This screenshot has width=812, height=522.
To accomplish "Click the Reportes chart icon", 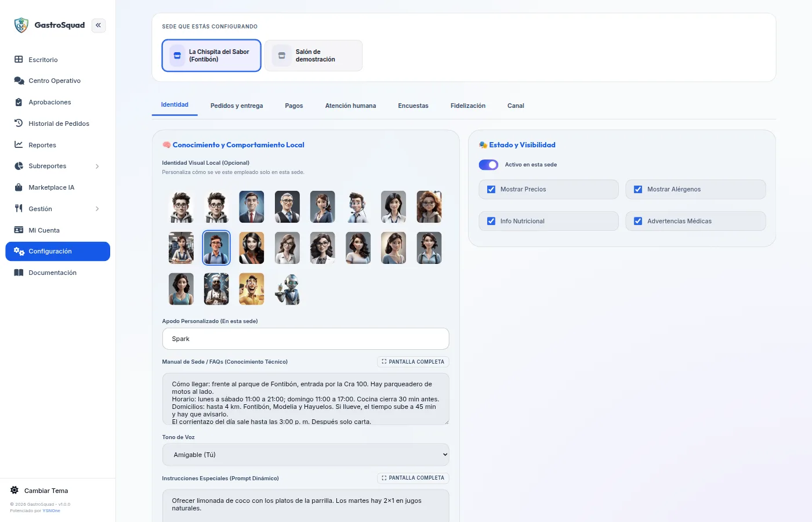I will pos(19,145).
